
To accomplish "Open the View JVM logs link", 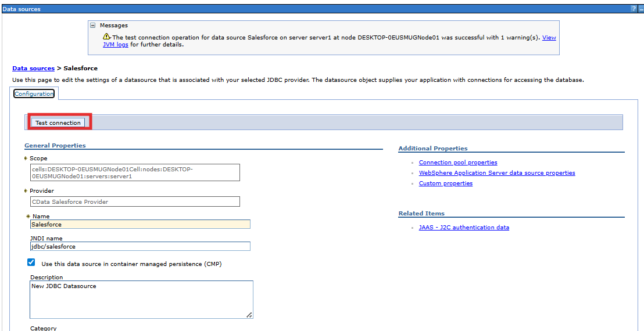I will (x=549, y=37).
